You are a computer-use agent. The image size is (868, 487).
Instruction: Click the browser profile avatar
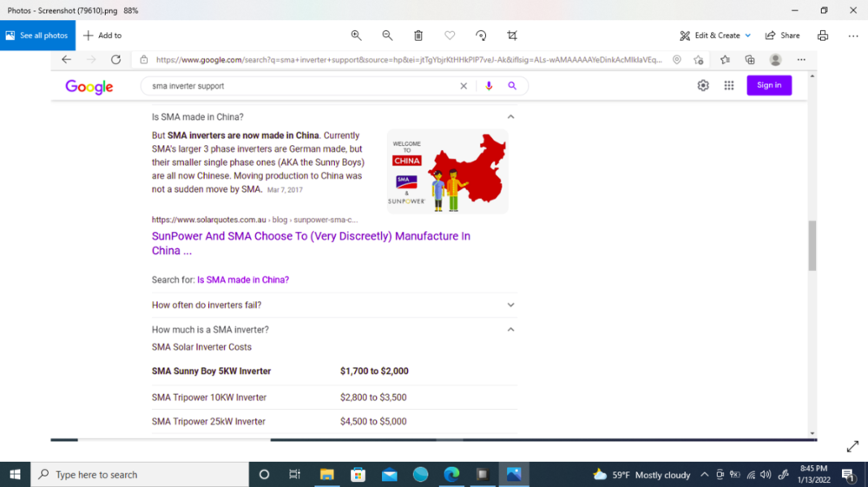[775, 60]
